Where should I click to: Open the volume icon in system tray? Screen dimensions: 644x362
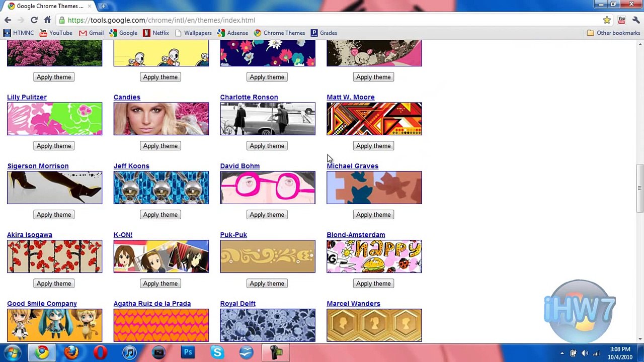585,353
